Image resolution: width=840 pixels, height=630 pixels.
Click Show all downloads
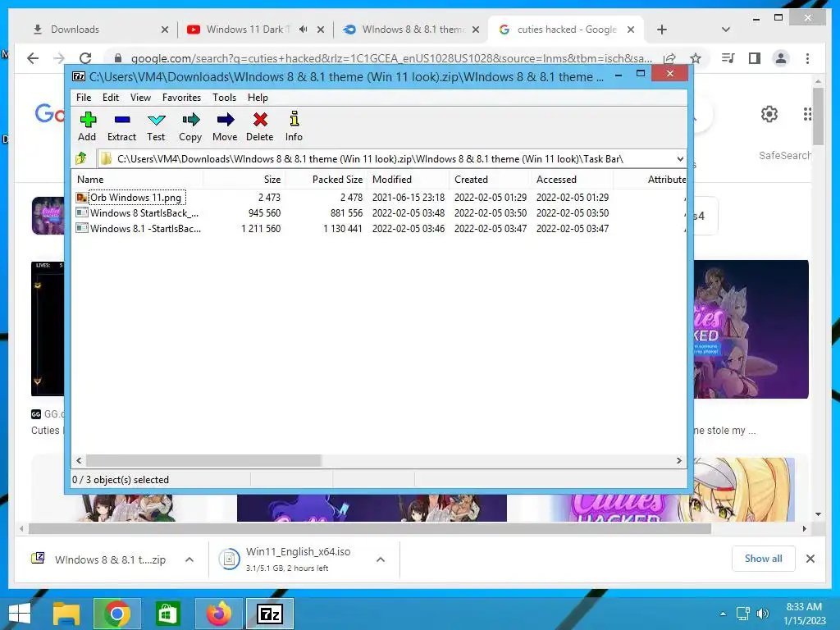(x=764, y=559)
